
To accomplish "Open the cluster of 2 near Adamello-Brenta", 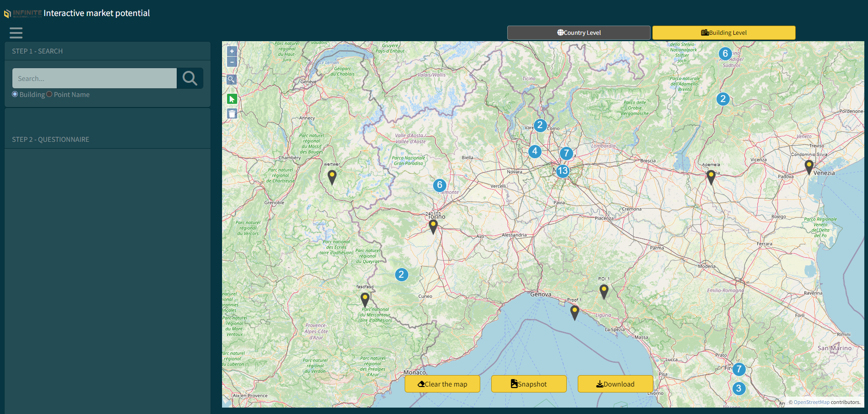I will pos(723,99).
